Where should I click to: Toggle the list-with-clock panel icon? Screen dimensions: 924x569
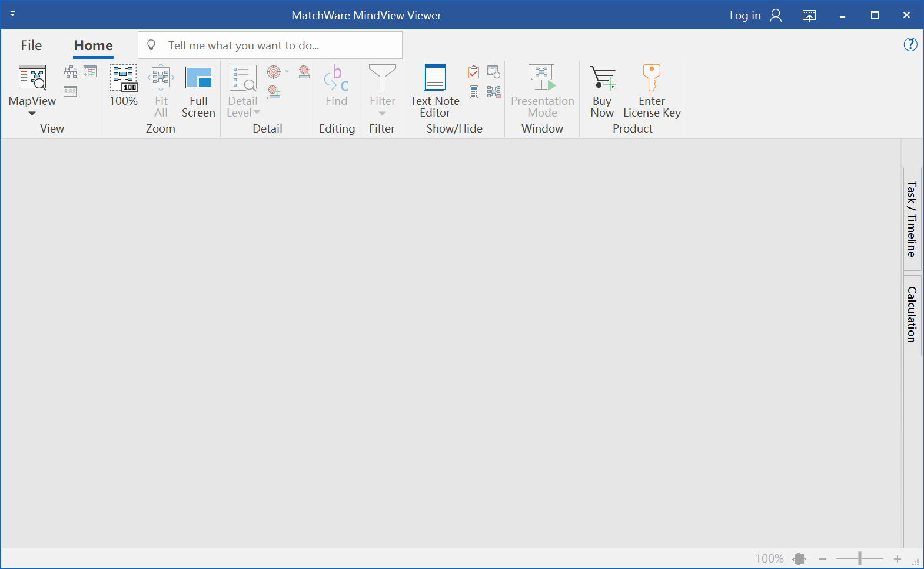pyautogui.click(x=494, y=72)
